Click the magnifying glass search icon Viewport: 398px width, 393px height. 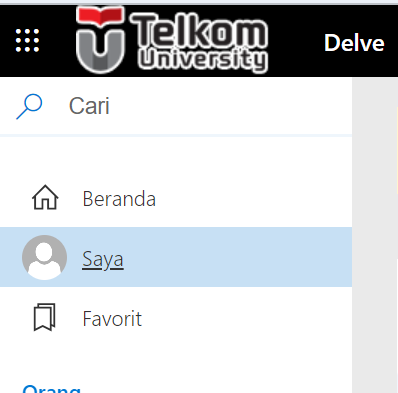(x=29, y=106)
